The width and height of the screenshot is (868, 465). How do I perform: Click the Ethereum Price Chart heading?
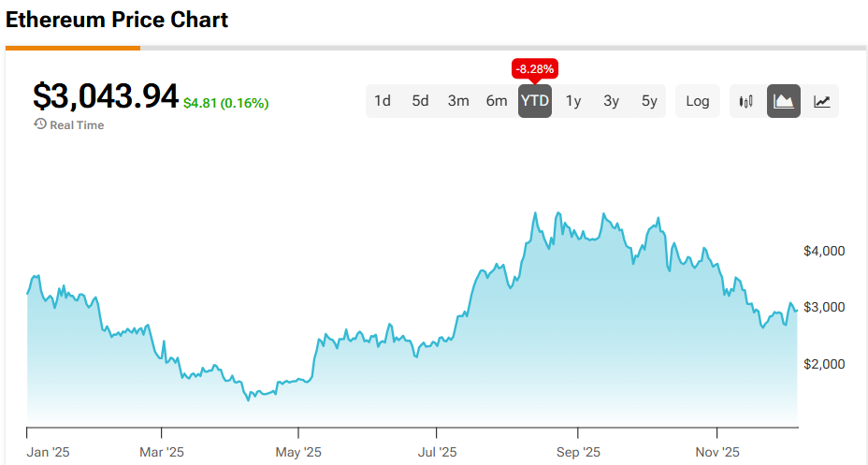(117, 20)
